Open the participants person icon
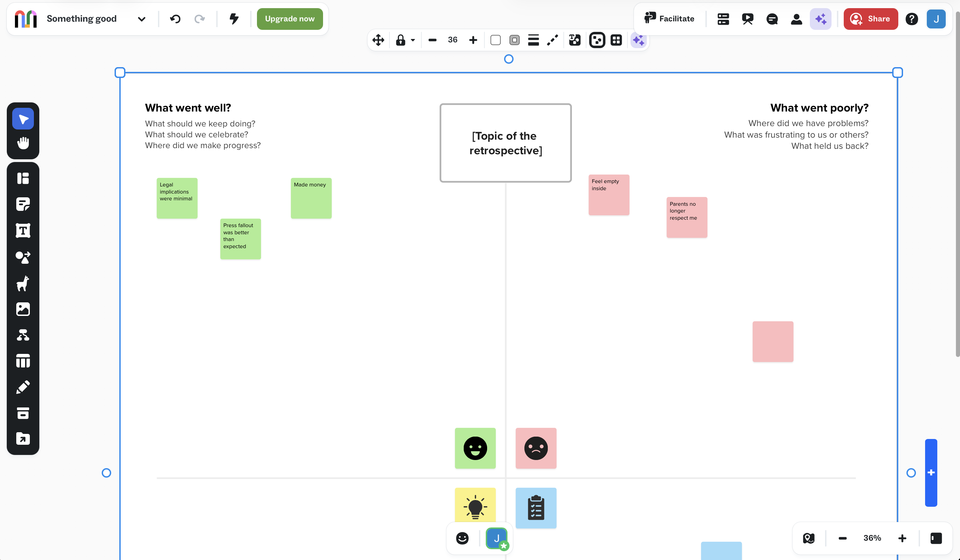Image resolution: width=960 pixels, height=560 pixels. coord(796,19)
